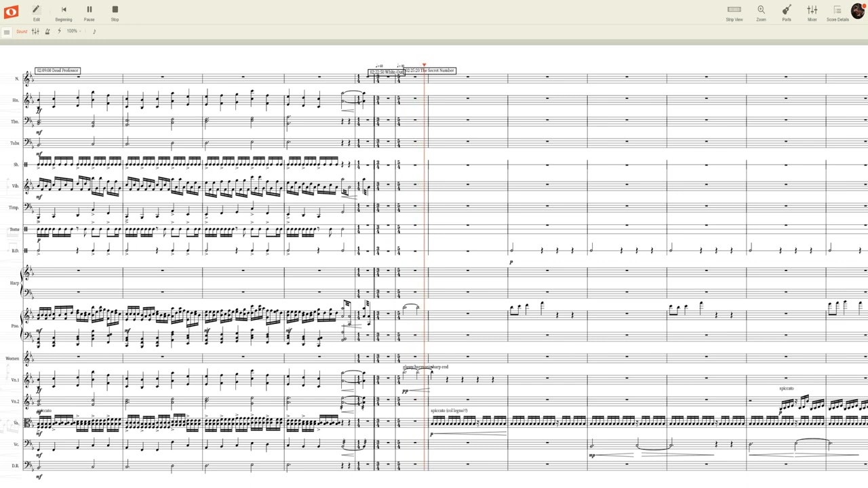Click the eighth note icon
This screenshot has height=488, width=868.
[94, 32]
